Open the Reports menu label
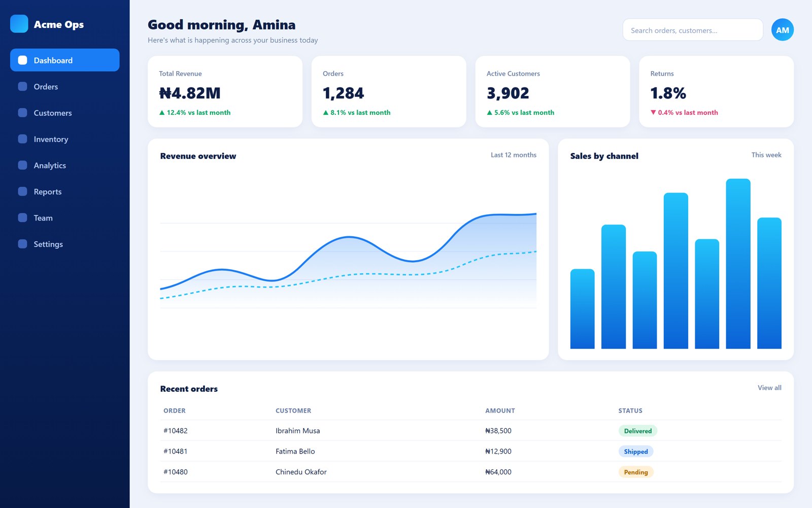812x508 pixels. tap(48, 192)
